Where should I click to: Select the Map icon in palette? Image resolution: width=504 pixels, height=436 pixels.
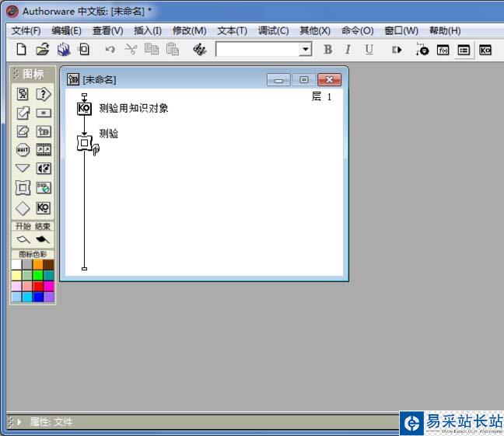point(44,131)
